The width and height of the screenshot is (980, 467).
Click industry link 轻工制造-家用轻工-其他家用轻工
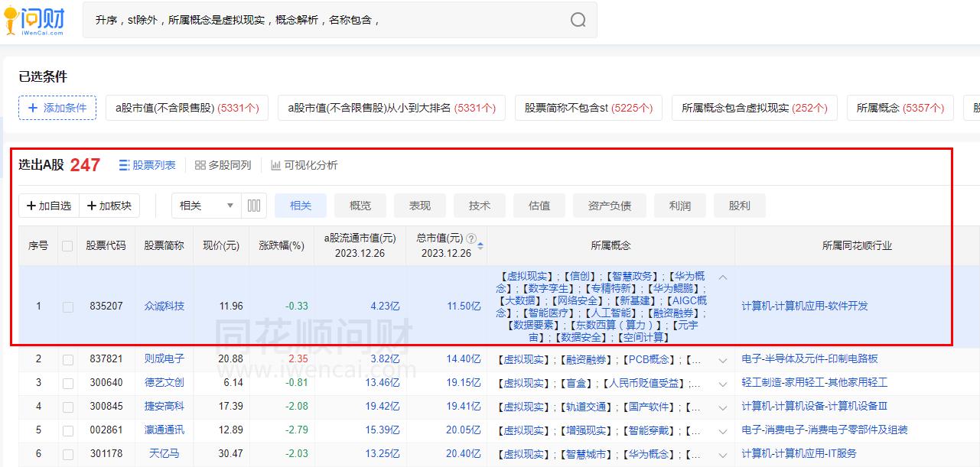(x=815, y=383)
